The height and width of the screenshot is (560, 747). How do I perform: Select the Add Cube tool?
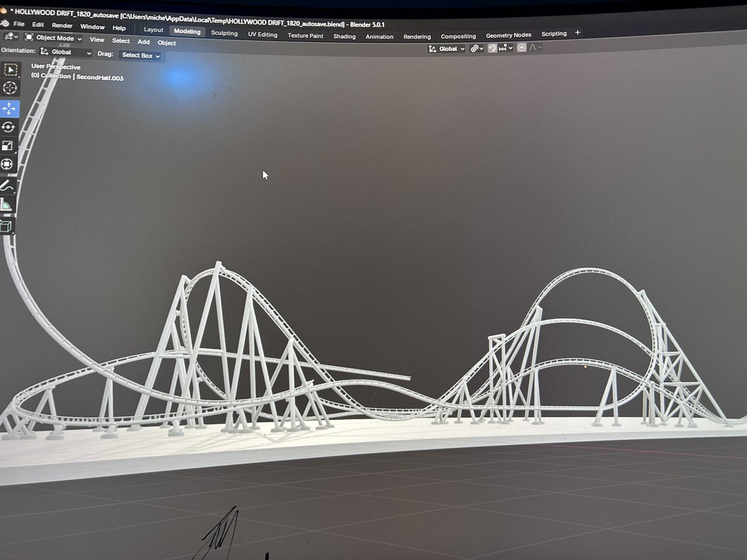6,226
